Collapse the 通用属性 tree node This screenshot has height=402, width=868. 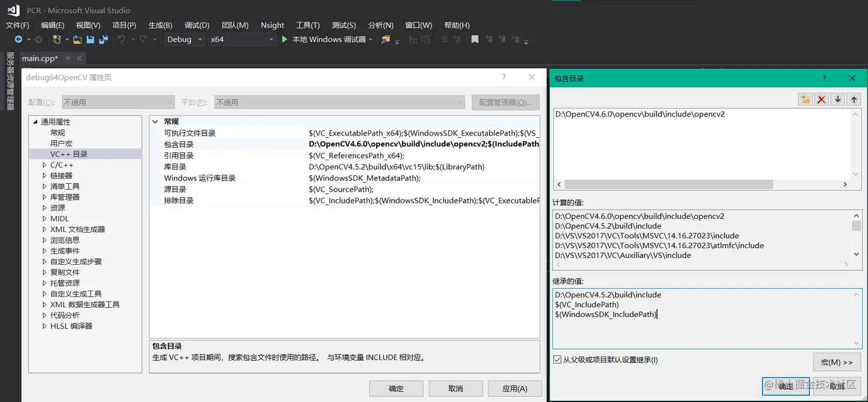click(35, 122)
